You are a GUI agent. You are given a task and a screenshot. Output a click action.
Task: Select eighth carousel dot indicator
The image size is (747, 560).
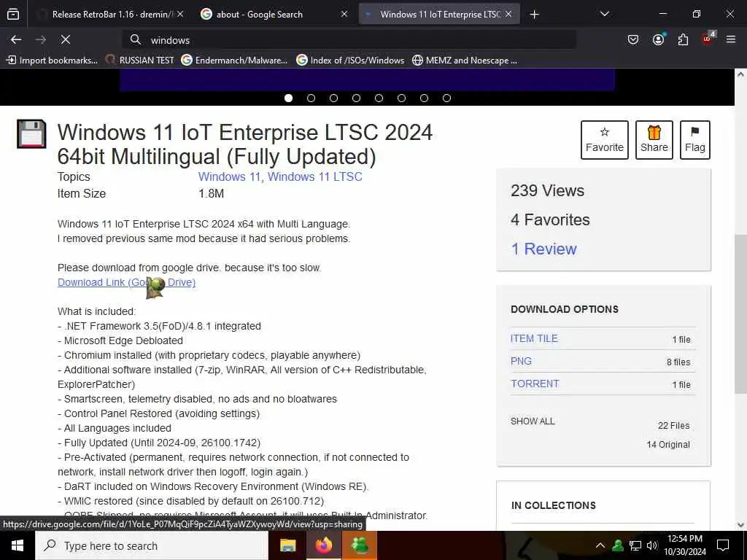[447, 98]
